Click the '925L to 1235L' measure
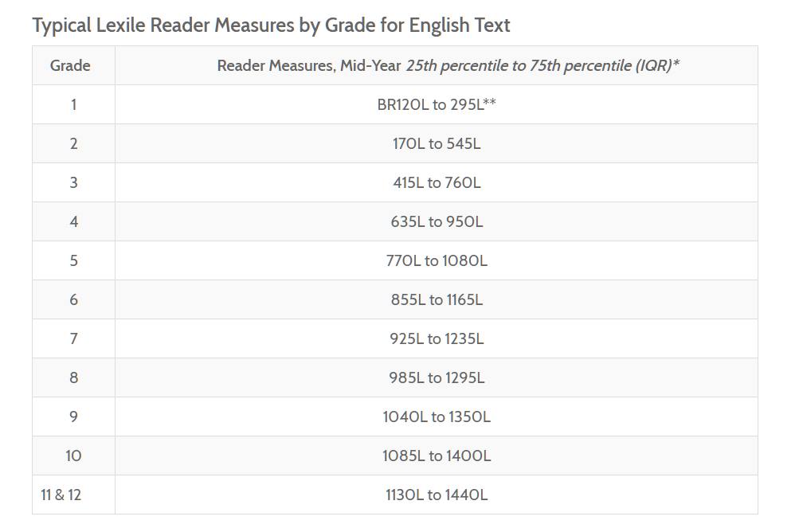 [437, 338]
